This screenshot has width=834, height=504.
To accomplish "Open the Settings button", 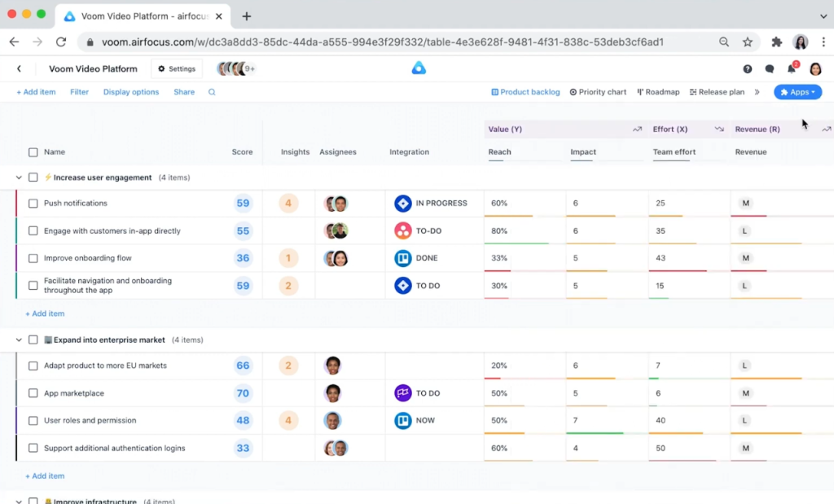I will click(x=177, y=69).
